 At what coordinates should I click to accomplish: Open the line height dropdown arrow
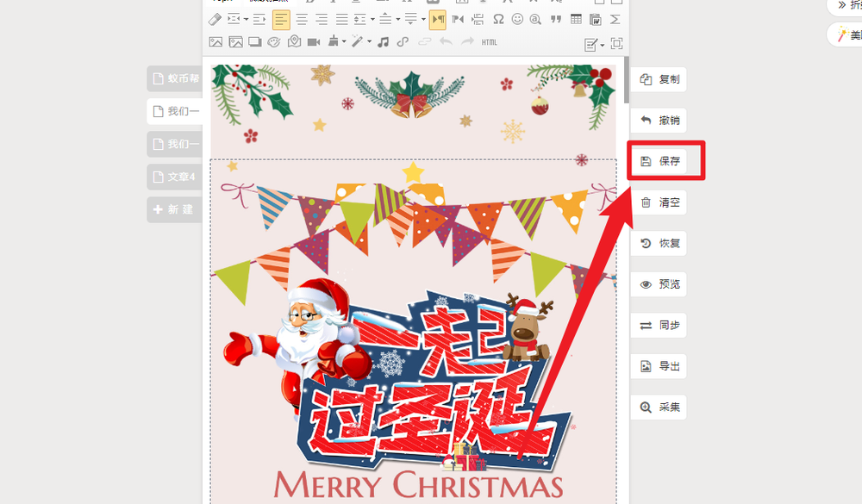(x=372, y=20)
